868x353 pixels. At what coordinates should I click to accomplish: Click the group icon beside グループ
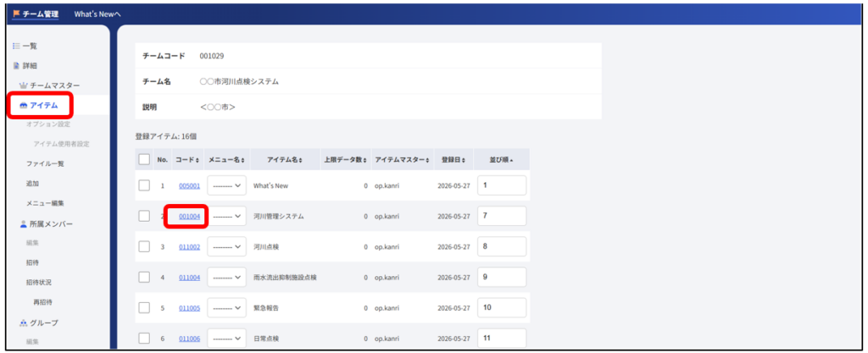pyautogui.click(x=23, y=323)
